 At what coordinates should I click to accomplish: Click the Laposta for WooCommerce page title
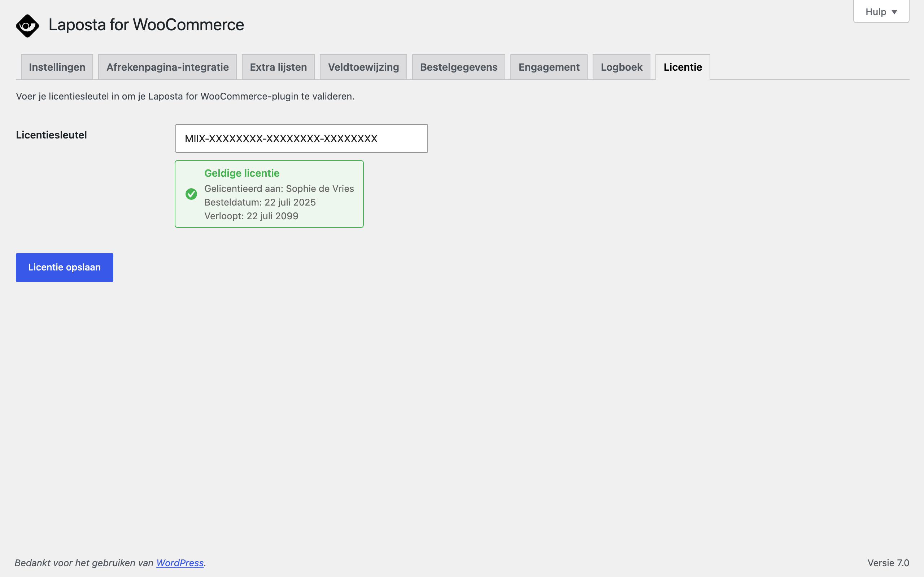click(146, 25)
